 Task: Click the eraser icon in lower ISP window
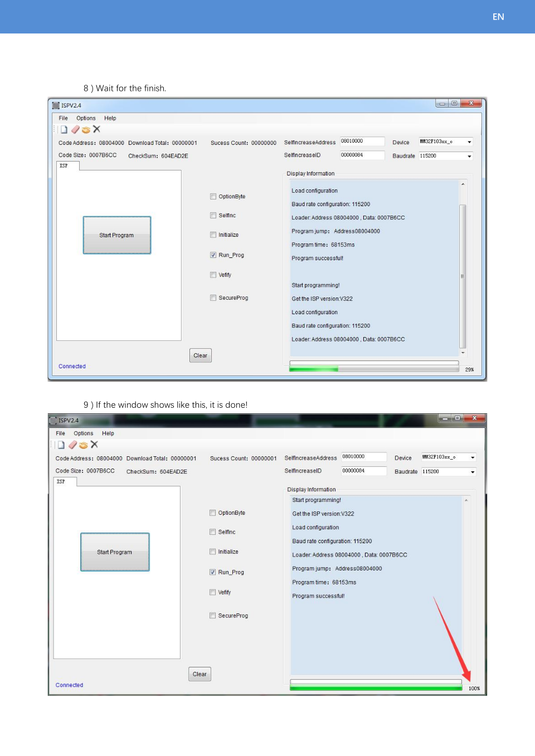(72, 445)
